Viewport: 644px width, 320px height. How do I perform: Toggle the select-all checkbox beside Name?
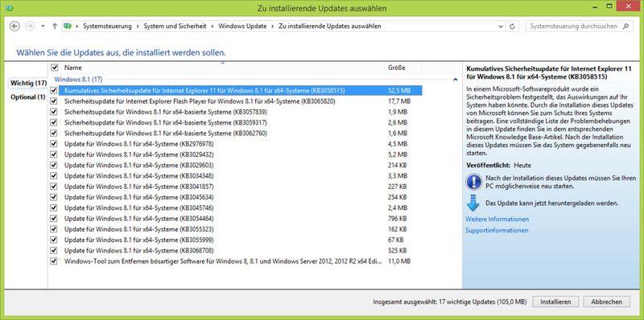(55, 68)
